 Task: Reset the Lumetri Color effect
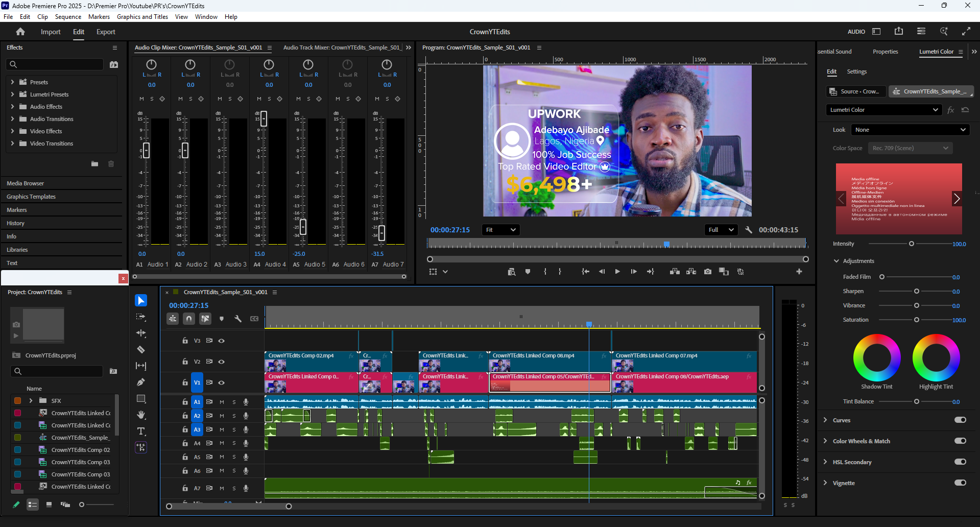965,110
